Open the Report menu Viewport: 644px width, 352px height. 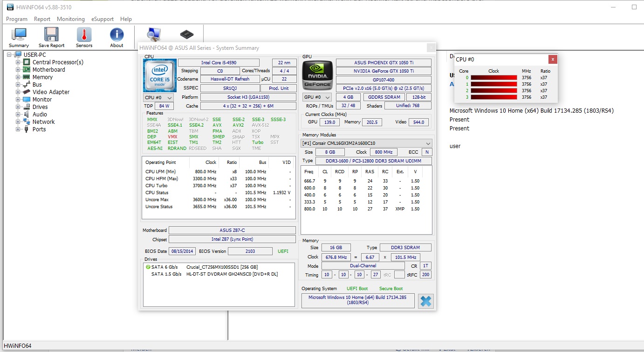click(x=42, y=19)
